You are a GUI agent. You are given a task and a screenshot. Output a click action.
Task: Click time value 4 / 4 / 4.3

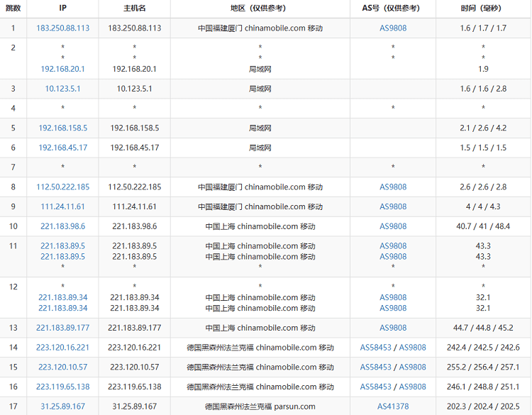point(483,206)
